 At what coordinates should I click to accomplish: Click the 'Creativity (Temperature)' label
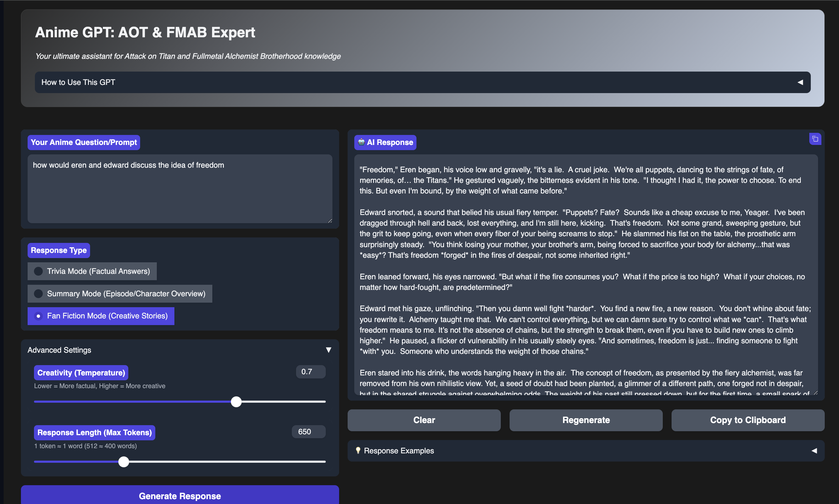[81, 373]
